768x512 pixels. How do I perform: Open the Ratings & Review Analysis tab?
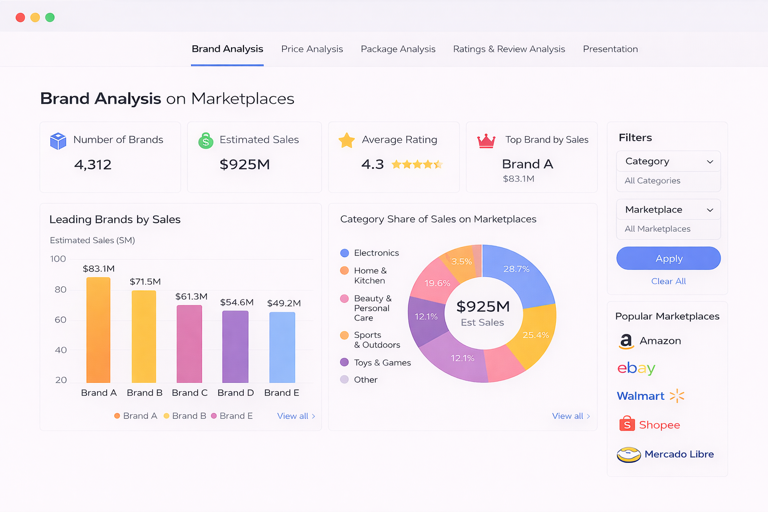(x=508, y=49)
